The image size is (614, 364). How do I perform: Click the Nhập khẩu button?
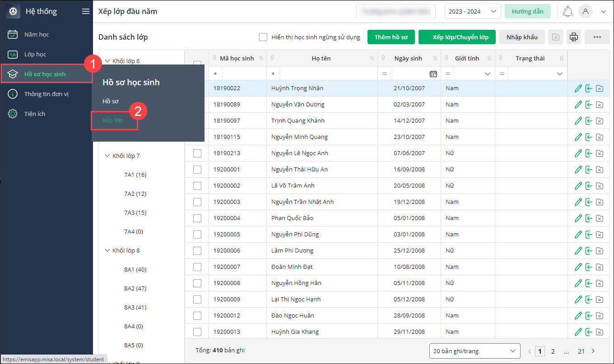coord(522,37)
